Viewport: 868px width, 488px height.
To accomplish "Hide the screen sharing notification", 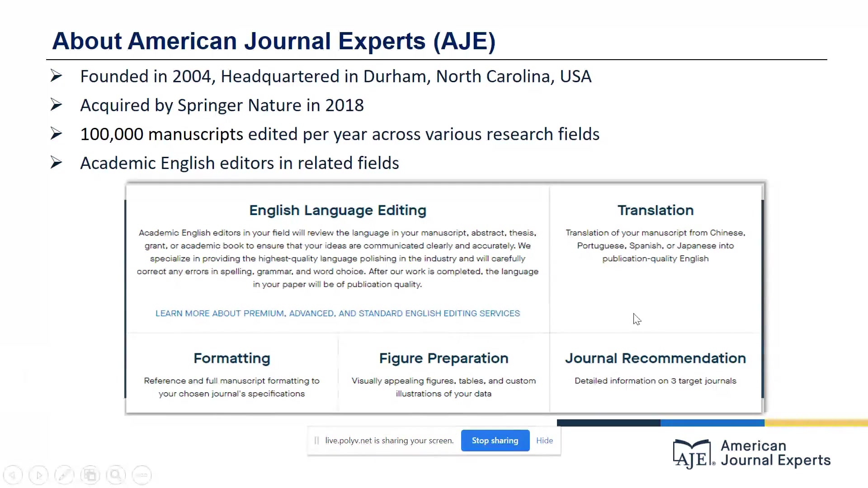I will click(x=544, y=441).
